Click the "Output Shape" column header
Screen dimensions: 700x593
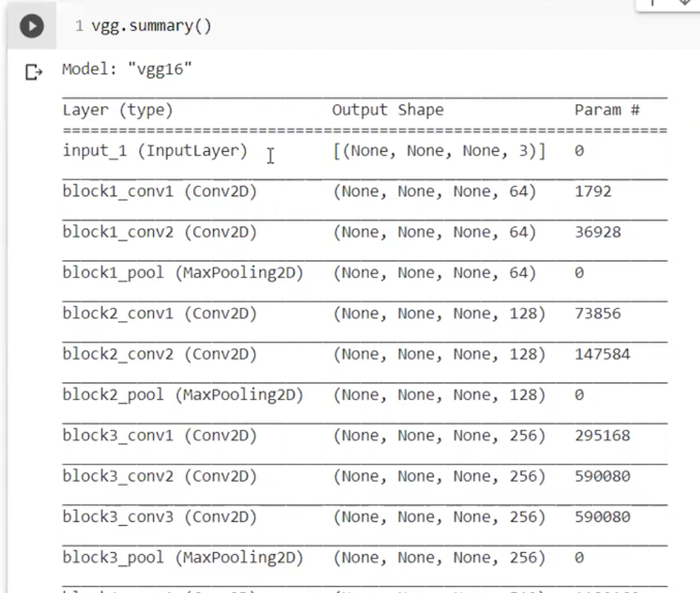[388, 110]
